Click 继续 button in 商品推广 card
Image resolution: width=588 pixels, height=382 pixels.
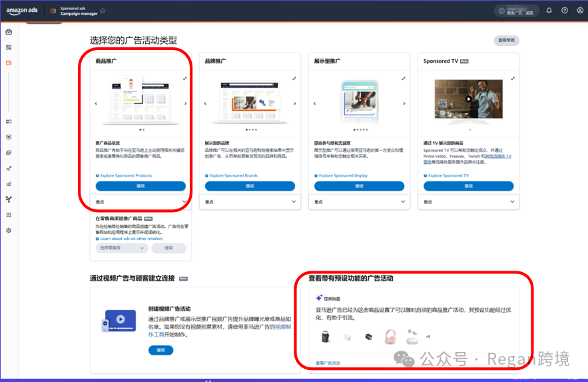click(141, 186)
